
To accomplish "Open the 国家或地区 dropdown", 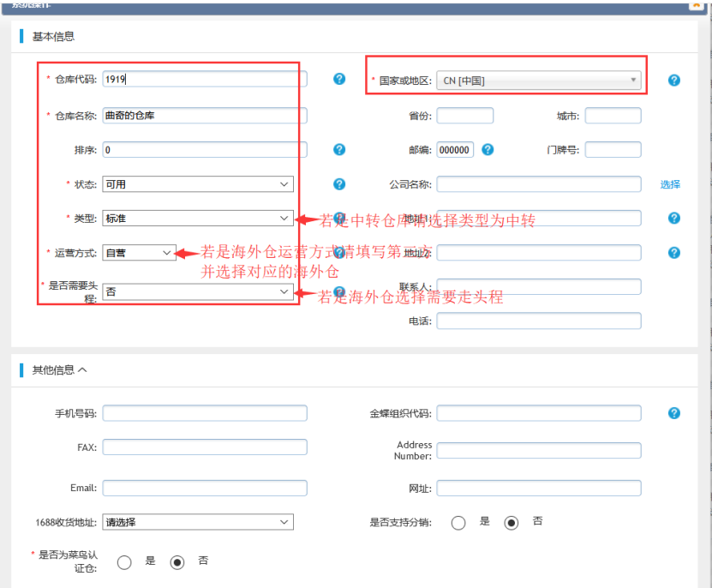I will coord(539,81).
